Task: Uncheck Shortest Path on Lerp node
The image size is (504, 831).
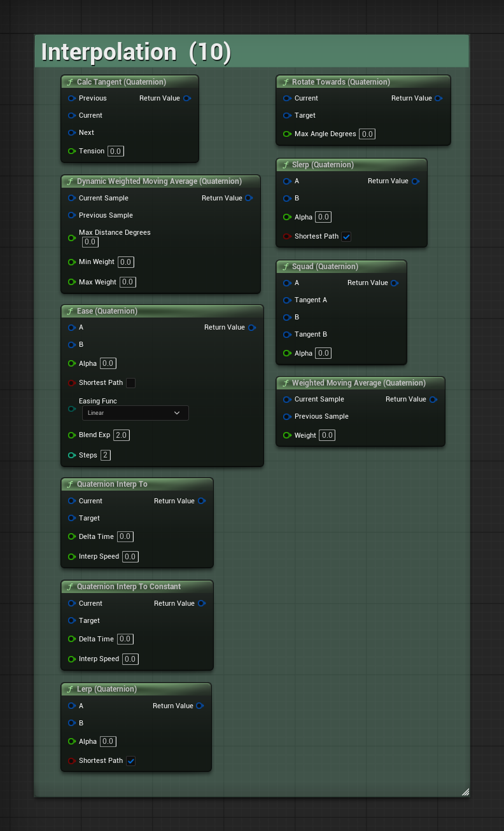Action: tap(130, 761)
